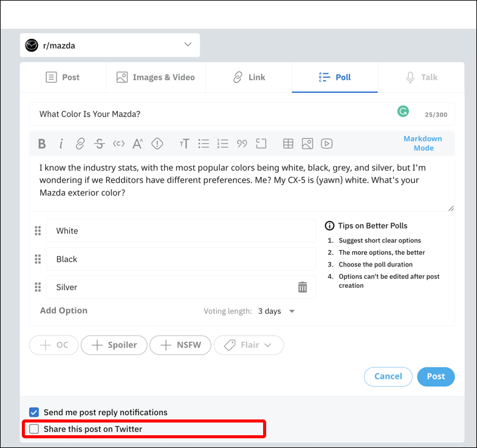The height and width of the screenshot is (448, 477).
Task: Apply inline code formatting
Action: [118, 143]
